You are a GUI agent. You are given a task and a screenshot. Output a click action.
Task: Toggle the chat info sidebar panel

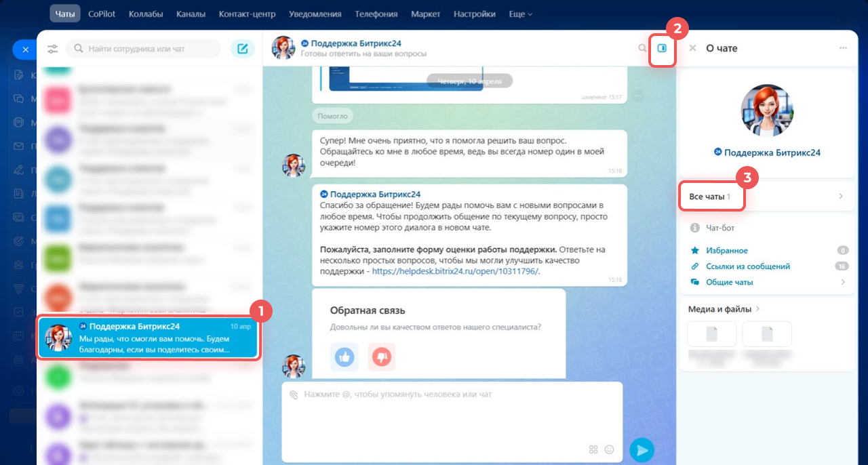coord(663,48)
